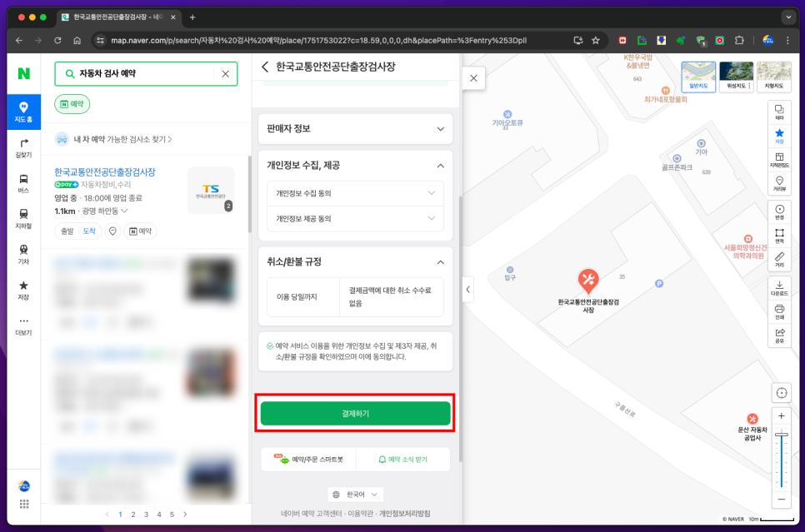Expand 개인정보 수집 동의 details
805x532 pixels.
355,193
